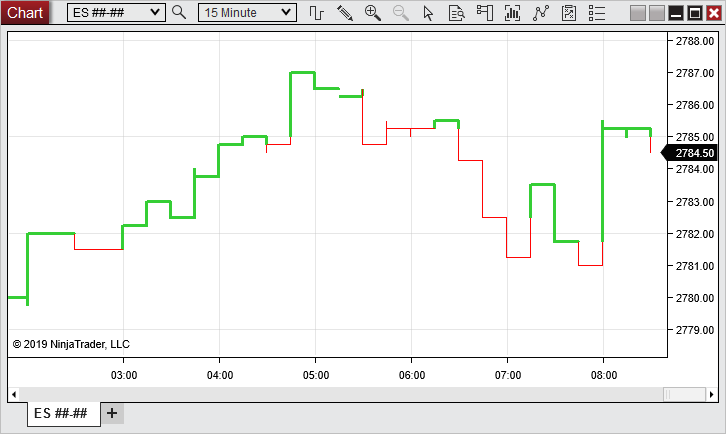Click the greyed zoom out magnifier
Image resolution: width=726 pixels, height=434 pixels.
[x=401, y=13]
